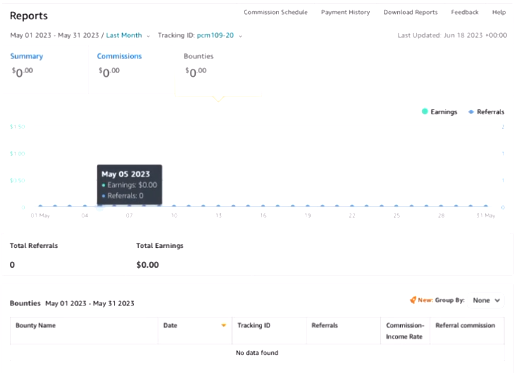This screenshot has width=521, height=373.
Task: Open Payment History
Action: tap(345, 12)
